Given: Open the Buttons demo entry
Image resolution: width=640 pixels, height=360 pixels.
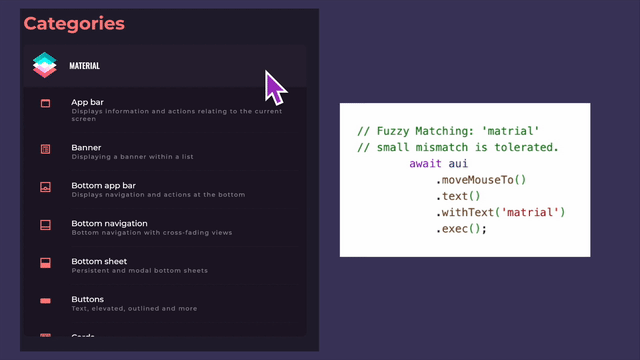Looking at the screenshot, I should click(165, 303).
